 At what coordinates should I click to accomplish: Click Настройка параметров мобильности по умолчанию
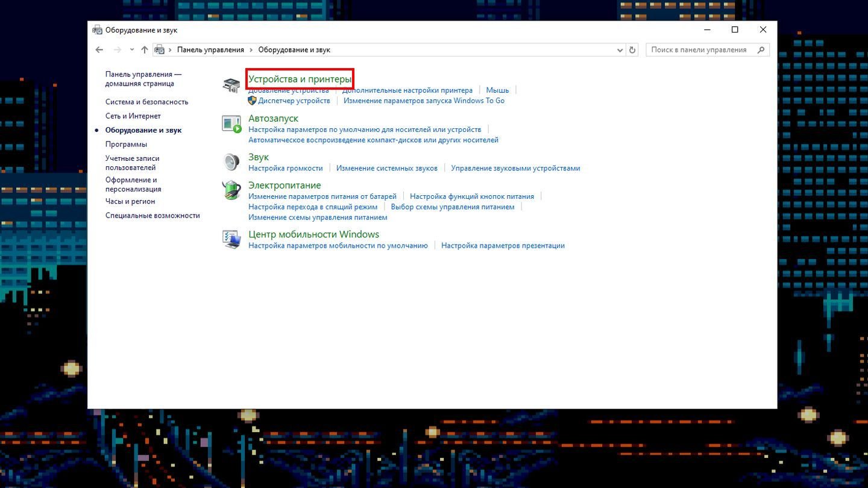tap(338, 246)
